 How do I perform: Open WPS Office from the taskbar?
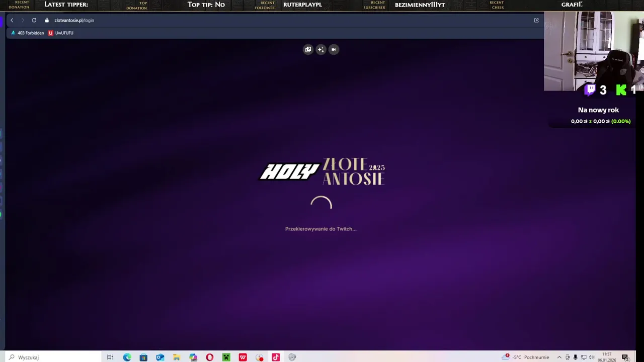click(243, 357)
